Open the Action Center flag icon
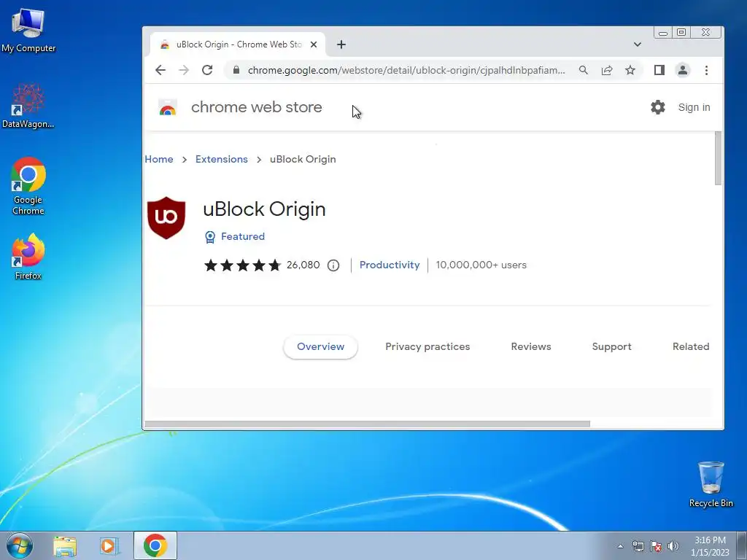Screen dimensions: 747x560 (656, 546)
